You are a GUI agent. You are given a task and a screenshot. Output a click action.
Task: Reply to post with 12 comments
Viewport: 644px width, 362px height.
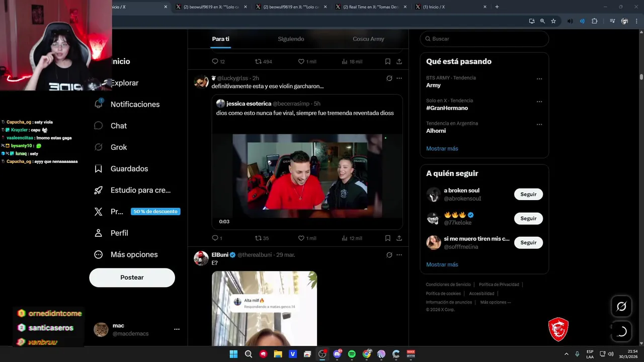pyautogui.click(x=218, y=61)
